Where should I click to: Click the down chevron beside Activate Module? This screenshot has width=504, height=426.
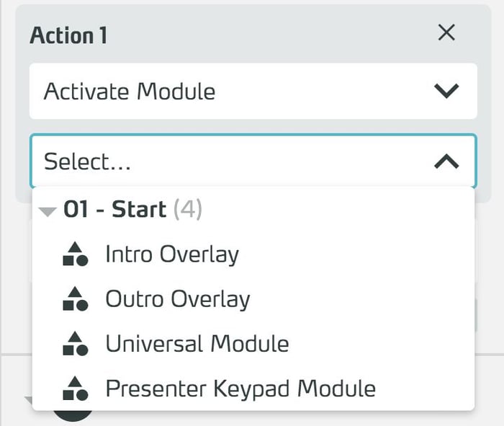pos(446,92)
